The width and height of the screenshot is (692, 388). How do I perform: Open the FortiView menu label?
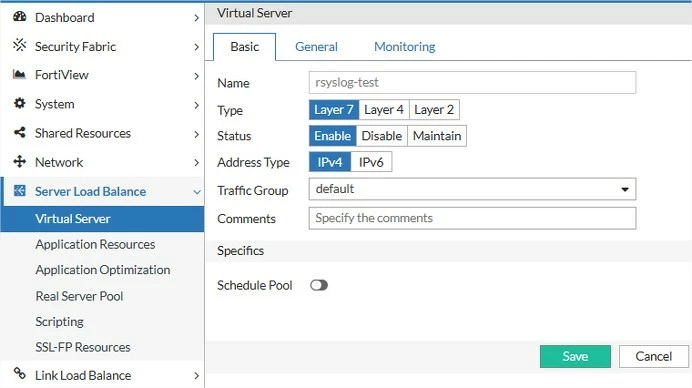tap(62, 75)
